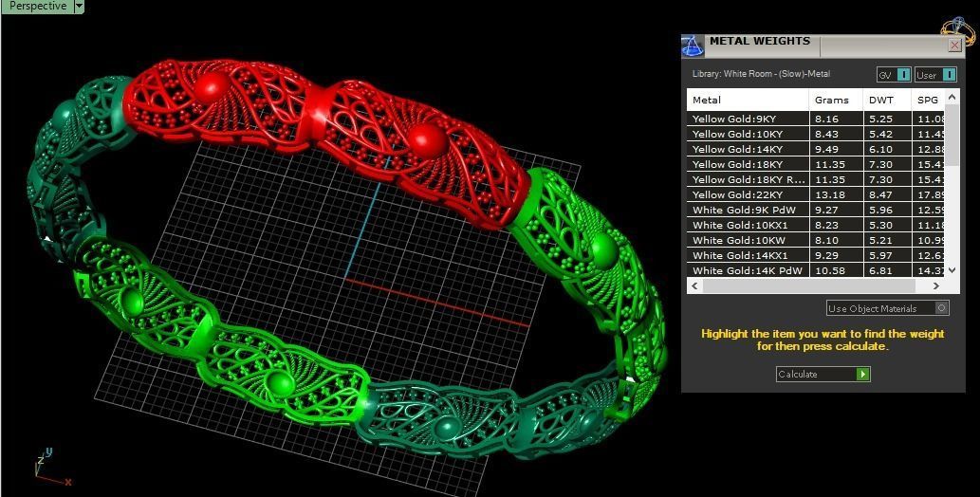Click the 8.47 DWT cell
This screenshot has width=980, height=497.
click(887, 194)
